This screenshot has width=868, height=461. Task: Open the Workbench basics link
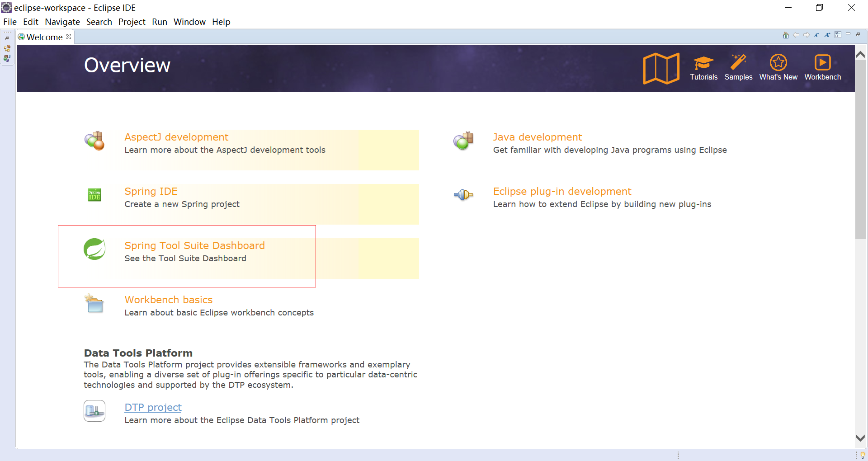(168, 300)
